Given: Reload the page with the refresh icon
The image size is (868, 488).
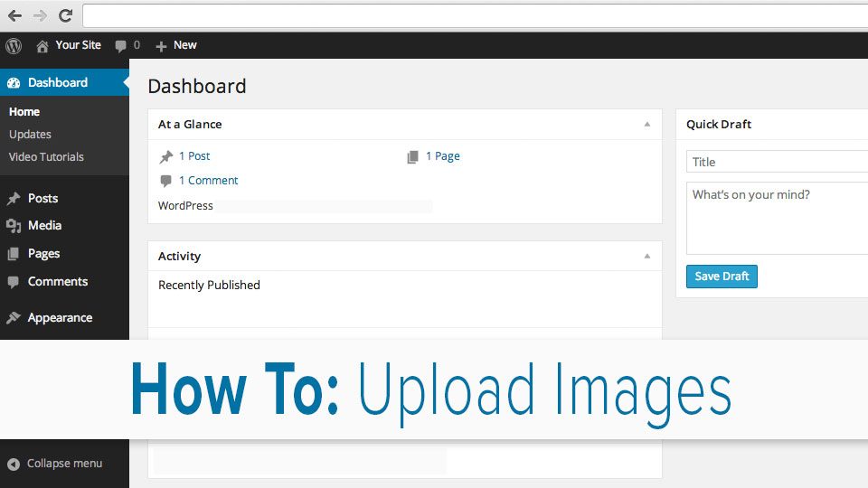Looking at the screenshot, I should pyautogui.click(x=65, y=15).
